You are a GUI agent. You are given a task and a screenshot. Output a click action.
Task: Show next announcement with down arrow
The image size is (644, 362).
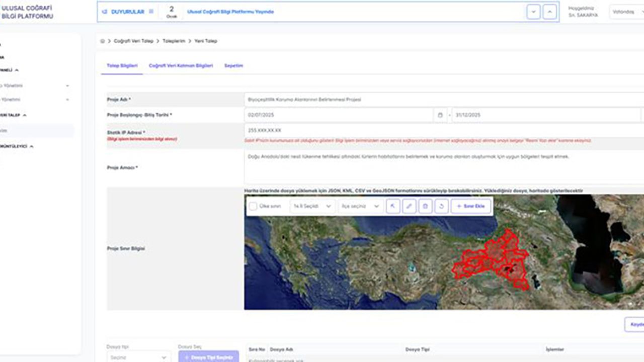click(533, 12)
